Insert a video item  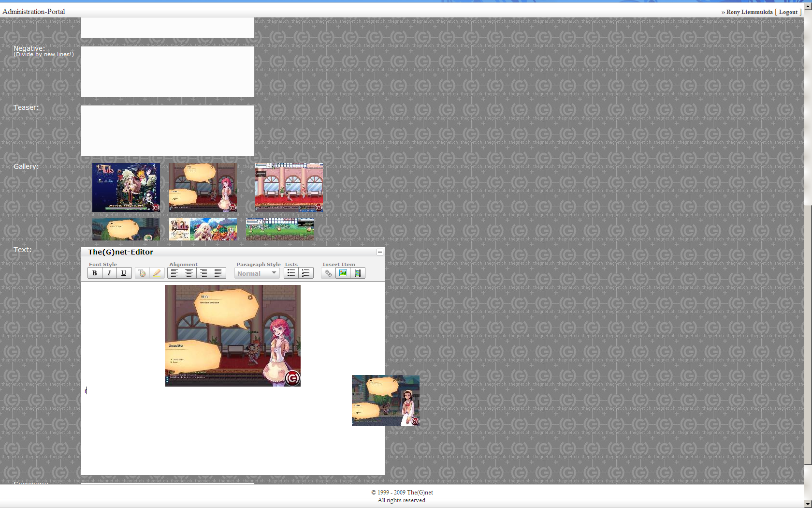[x=358, y=273]
